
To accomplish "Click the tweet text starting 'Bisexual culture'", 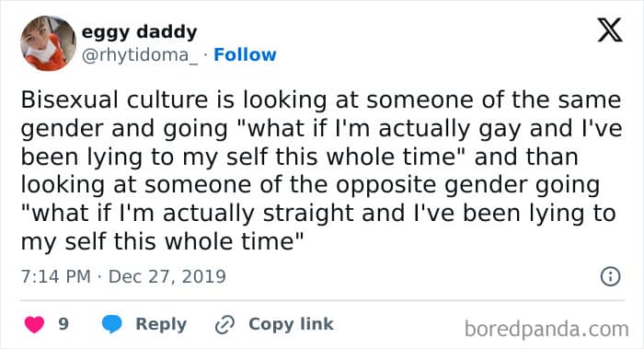I will pyautogui.click(x=322, y=170).
